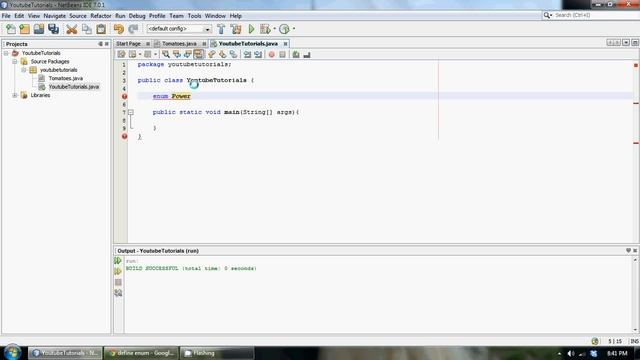This screenshot has height=360, width=640.
Task: Switch to the Tomatoes.java tab
Action: coord(179,44)
